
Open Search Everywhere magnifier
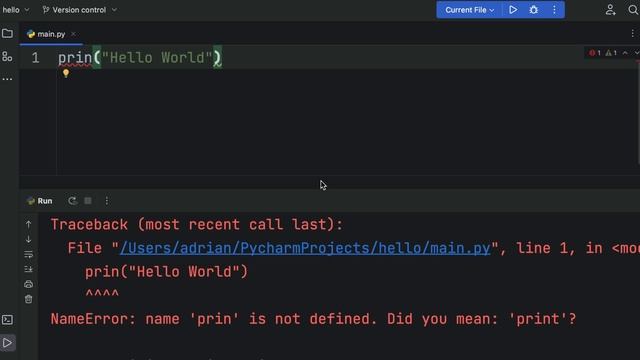tap(633, 10)
